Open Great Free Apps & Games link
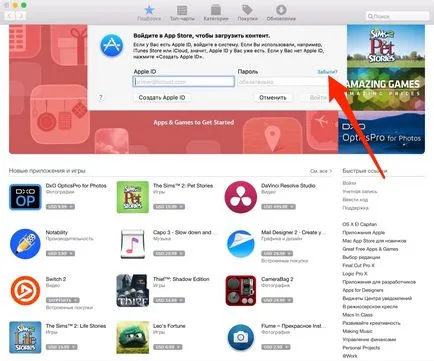This screenshot has height=361, width=434. pos(370,249)
